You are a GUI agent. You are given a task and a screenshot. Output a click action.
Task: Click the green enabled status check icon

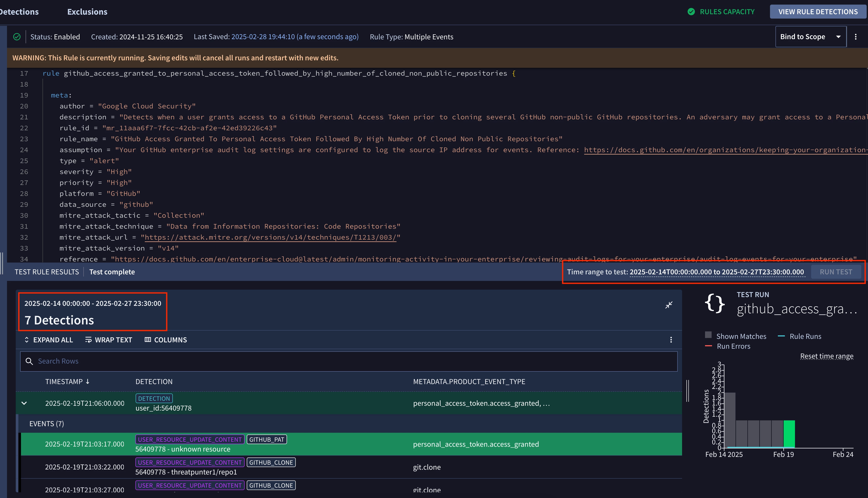[17, 37]
